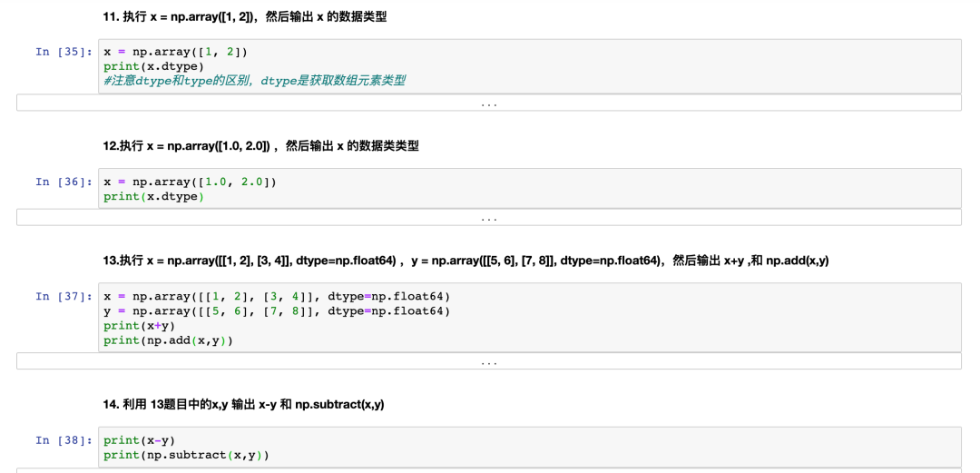Expand collapsed output under cell In [36]
The image size is (980, 473).
click(x=489, y=218)
